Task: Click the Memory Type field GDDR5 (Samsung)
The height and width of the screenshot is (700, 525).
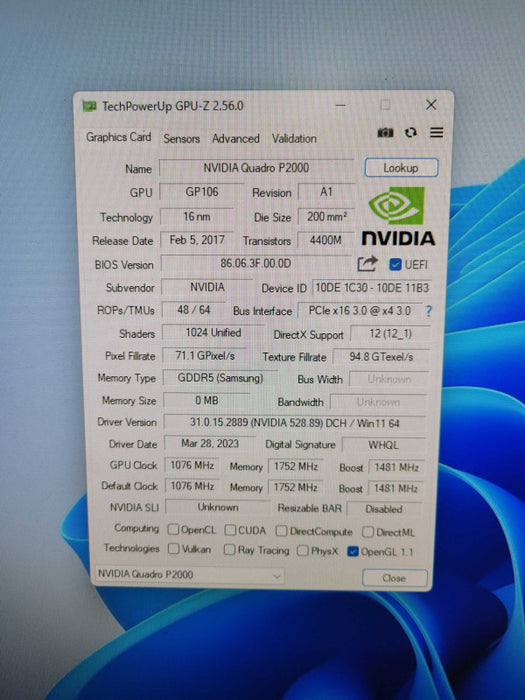Action: point(220,378)
